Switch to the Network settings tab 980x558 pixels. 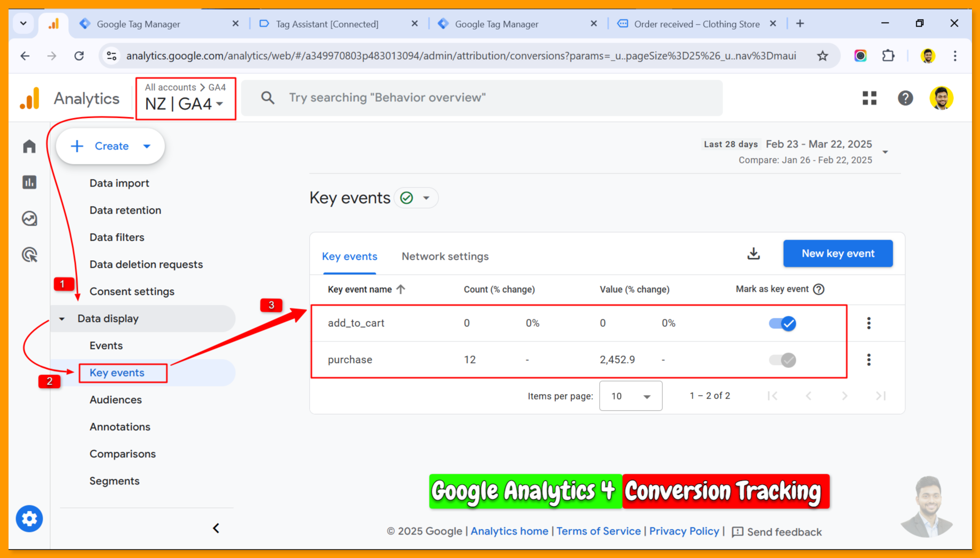click(445, 256)
